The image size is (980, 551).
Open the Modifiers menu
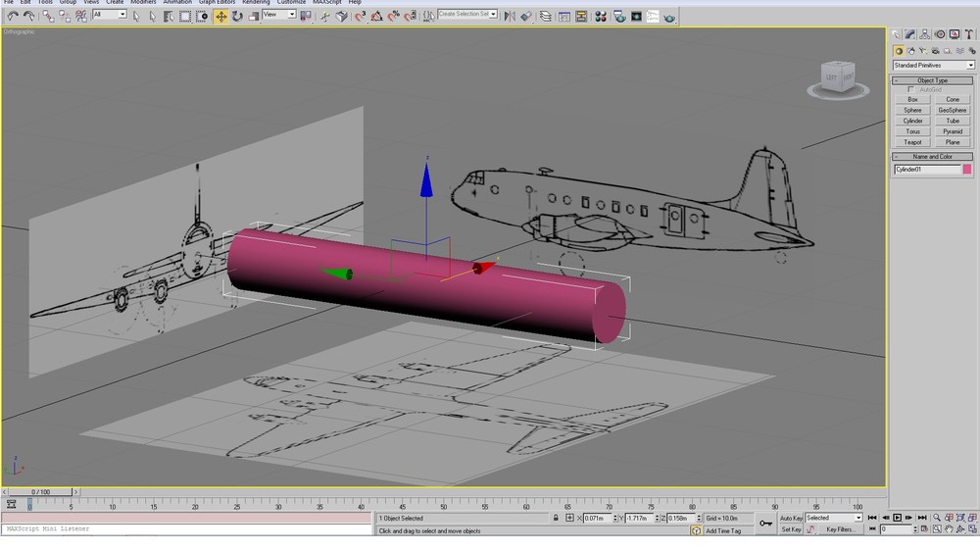[143, 3]
